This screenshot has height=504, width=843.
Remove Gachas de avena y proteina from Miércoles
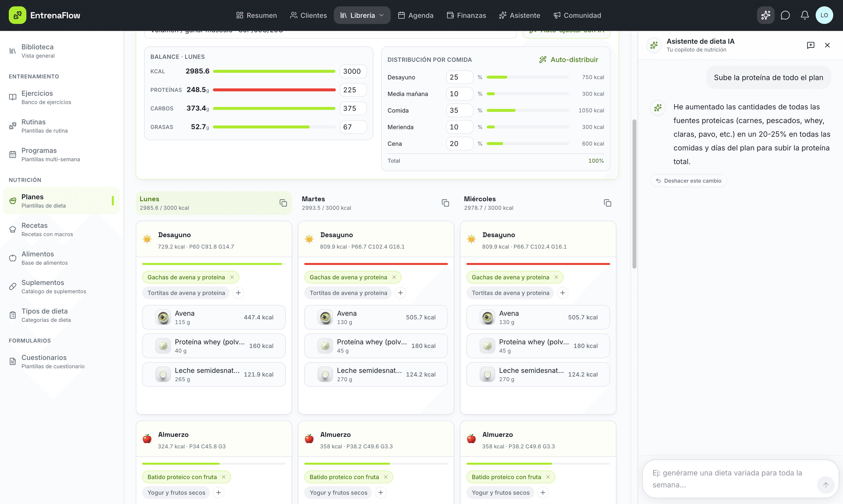pos(556,277)
